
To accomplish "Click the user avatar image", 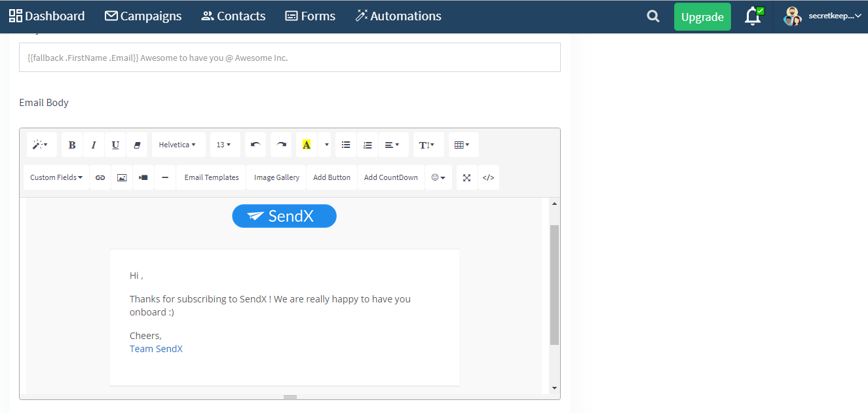I will (x=793, y=16).
